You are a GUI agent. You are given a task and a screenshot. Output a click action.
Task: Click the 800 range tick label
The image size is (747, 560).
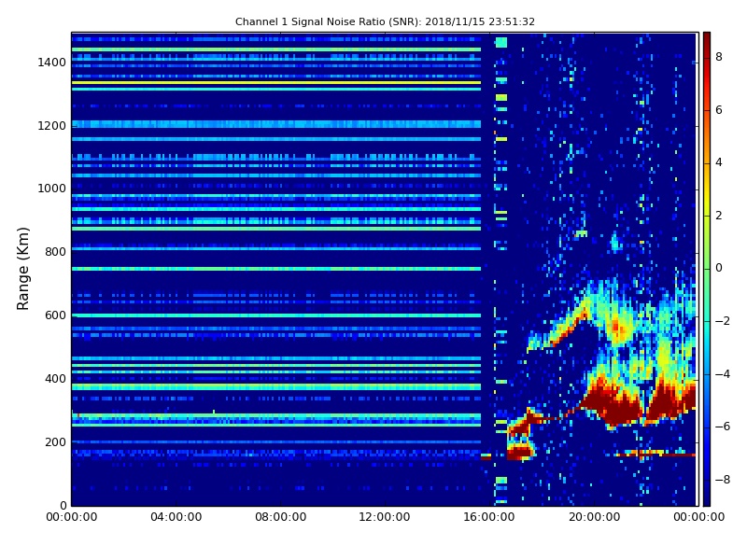click(x=55, y=252)
